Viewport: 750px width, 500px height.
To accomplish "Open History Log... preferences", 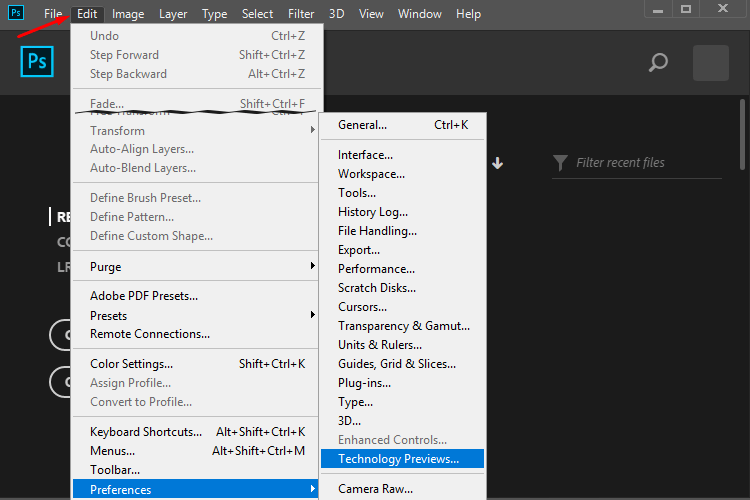I will 402,212.
